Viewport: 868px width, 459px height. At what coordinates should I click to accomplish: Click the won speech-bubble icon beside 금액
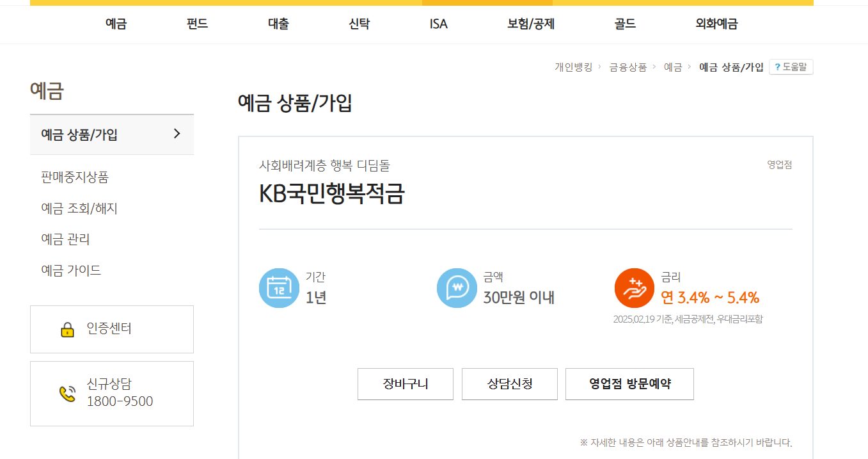point(457,288)
